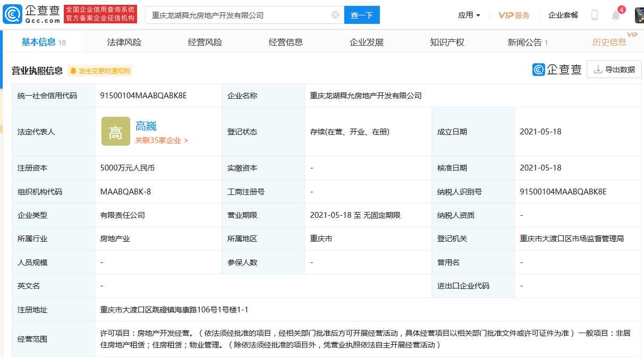
Task: Switch to the 企业发展 tab
Action: pos(367,42)
